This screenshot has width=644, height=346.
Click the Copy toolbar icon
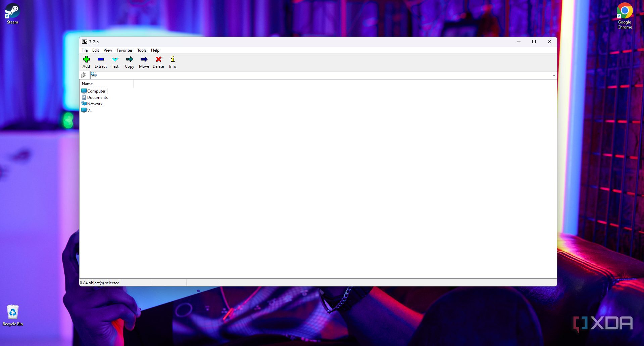click(130, 59)
